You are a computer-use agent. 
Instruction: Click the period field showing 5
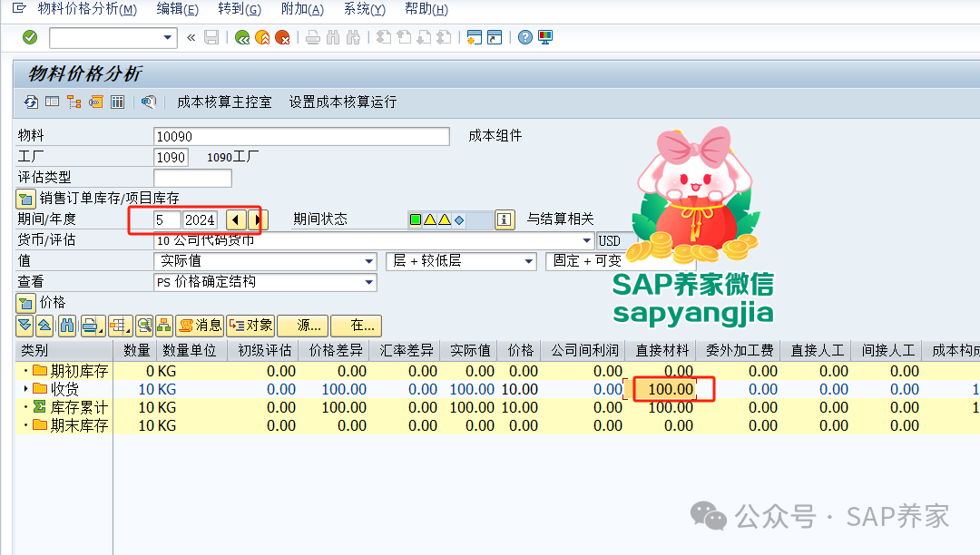[167, 219]
